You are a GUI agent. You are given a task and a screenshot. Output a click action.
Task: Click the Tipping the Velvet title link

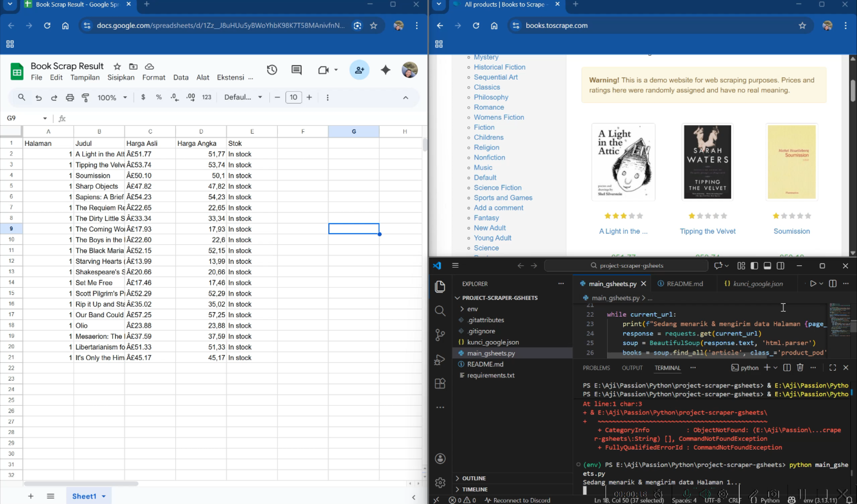(x=707, y=231)
